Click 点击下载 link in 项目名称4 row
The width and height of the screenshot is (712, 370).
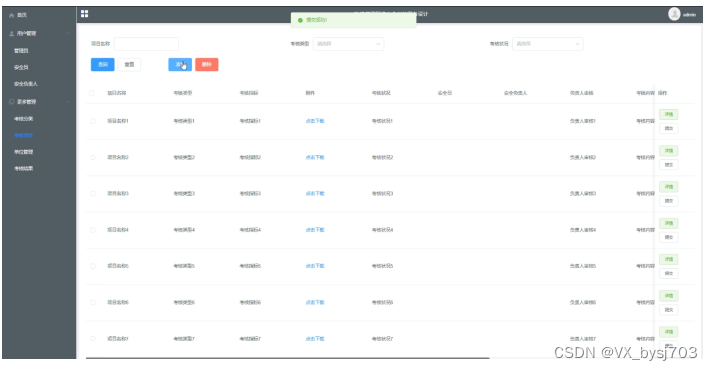(x=315, y=230)
